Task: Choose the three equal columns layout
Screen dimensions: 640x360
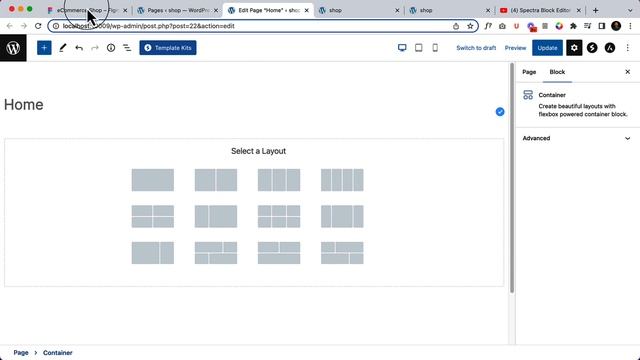Action: coord(279,180)
